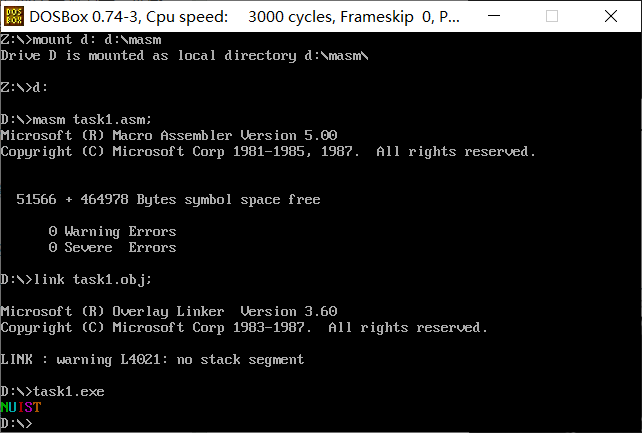
Task: Click the L4021 no stack segment warning
Action: [152, 359]
